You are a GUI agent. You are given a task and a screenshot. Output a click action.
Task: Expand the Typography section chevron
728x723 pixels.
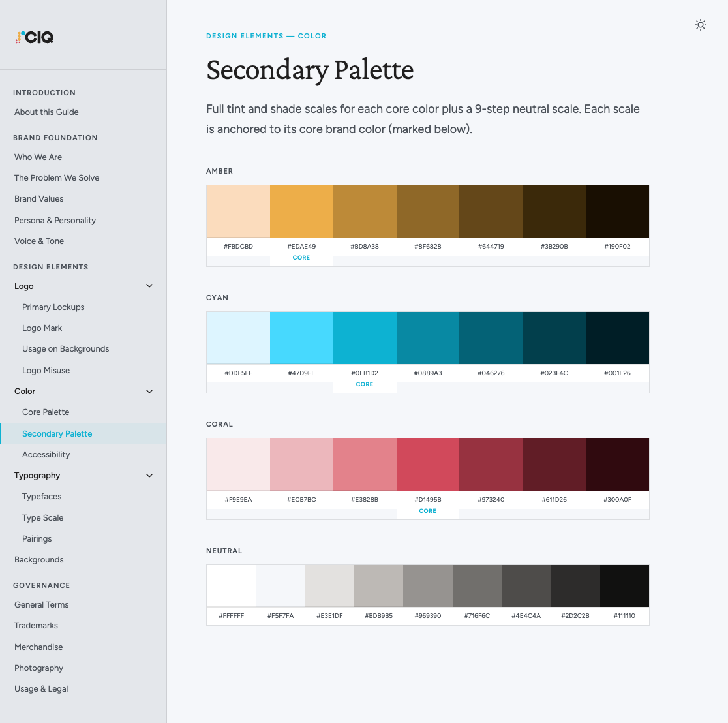tap(149, 475)
